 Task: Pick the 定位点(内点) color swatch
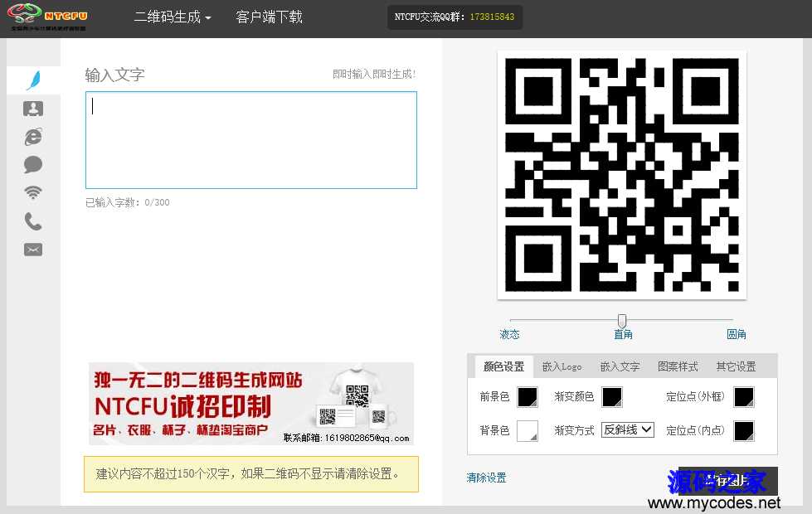pos(744,430)
